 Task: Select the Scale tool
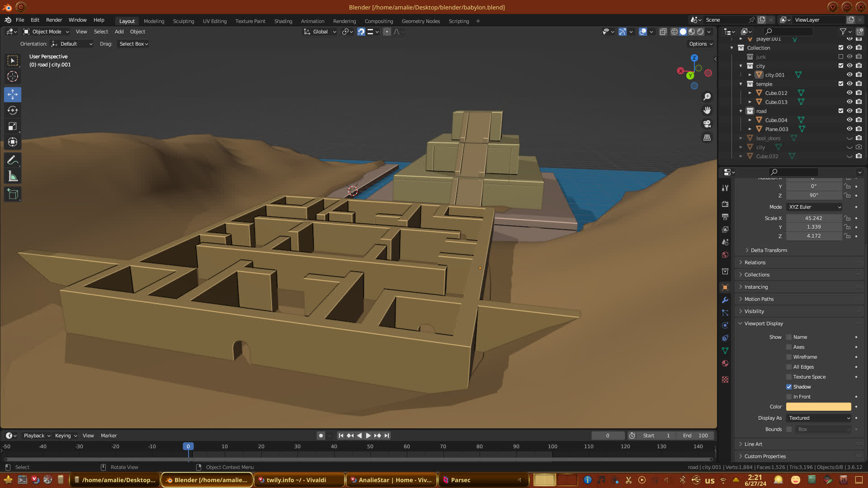13,127
